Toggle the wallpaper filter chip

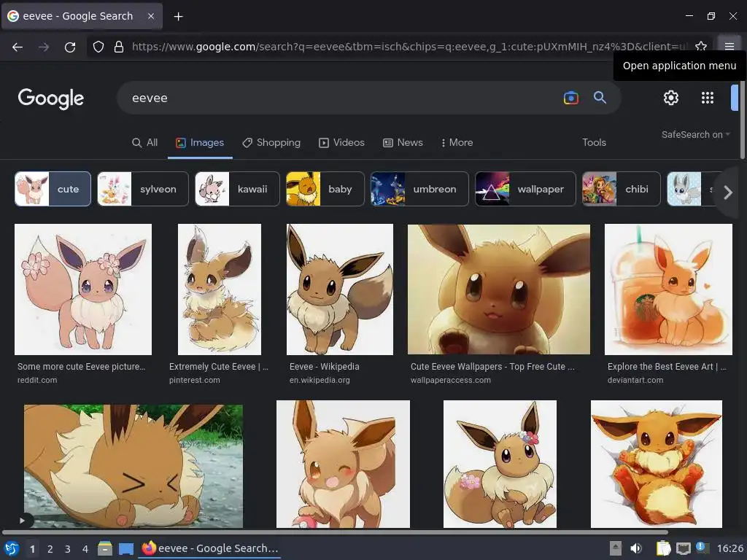525,189
